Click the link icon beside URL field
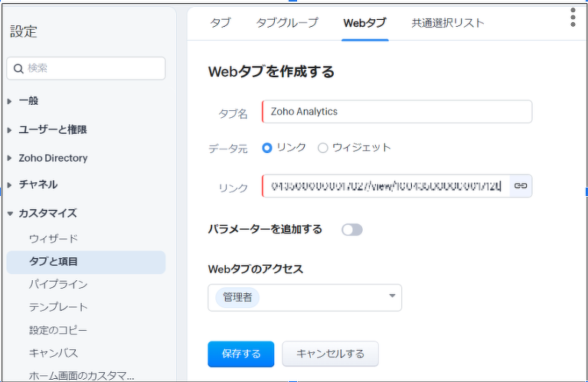 click(x=521, y=186)
